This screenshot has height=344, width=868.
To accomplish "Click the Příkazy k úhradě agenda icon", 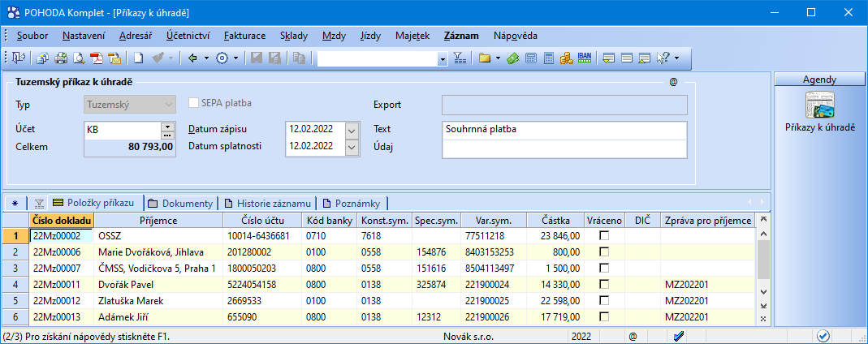I will 820,106.
